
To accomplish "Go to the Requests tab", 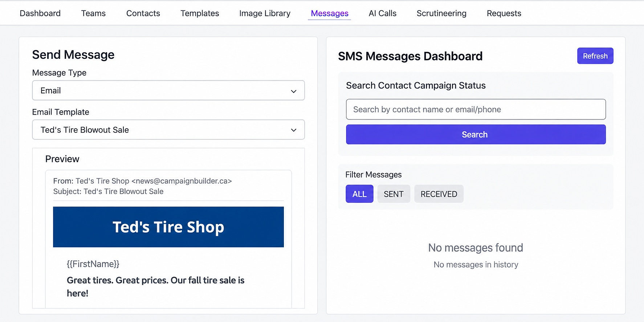I will [x=504, y=13].
